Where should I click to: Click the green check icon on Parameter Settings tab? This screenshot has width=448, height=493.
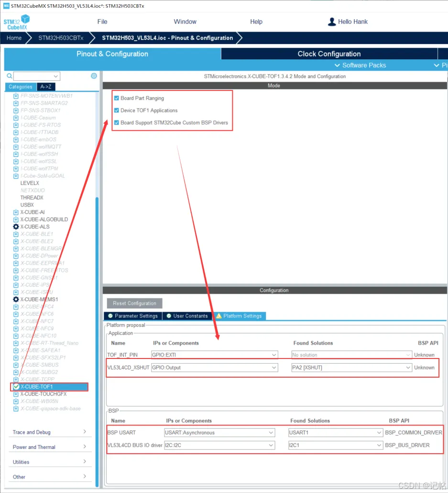[110, 316]
